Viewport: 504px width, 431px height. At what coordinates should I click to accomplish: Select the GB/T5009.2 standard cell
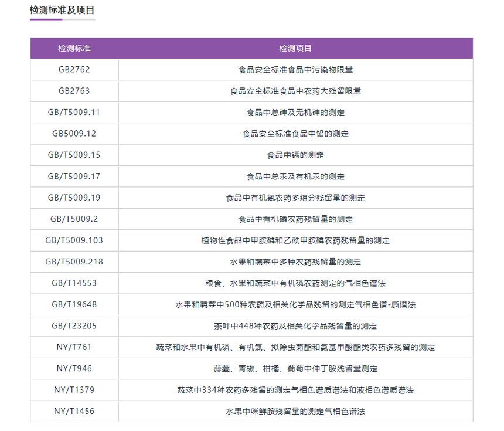(x=74, y=219)
